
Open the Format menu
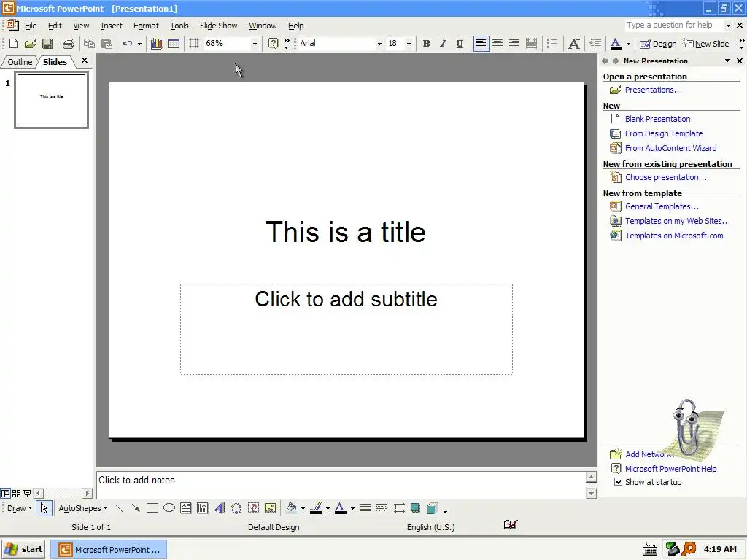(x=146, y=26)
